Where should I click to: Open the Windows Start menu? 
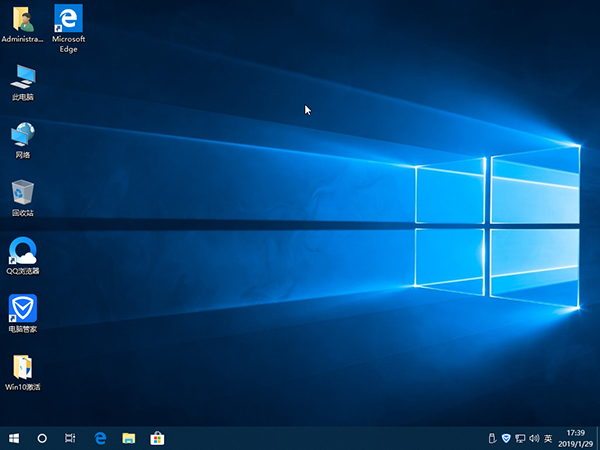(14, 438)
